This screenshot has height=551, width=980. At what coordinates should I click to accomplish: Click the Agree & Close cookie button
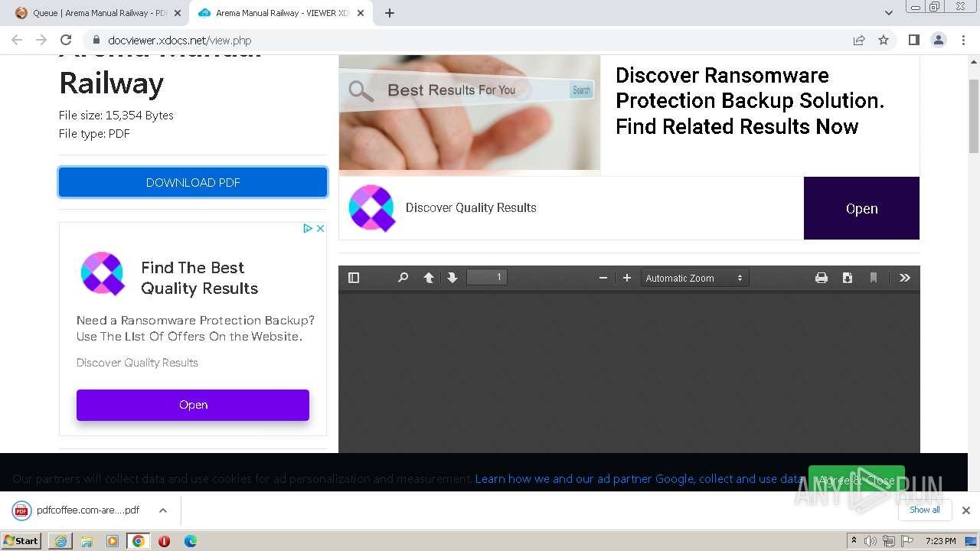856,480
